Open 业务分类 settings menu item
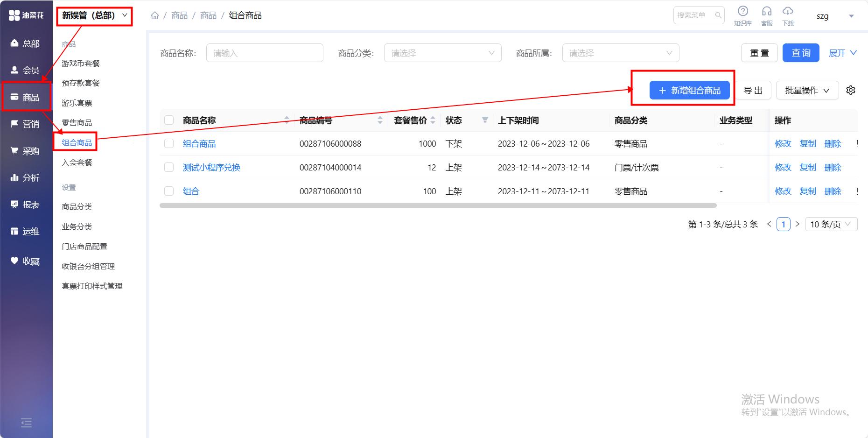868x438 pixels. (x=77, y=227)
